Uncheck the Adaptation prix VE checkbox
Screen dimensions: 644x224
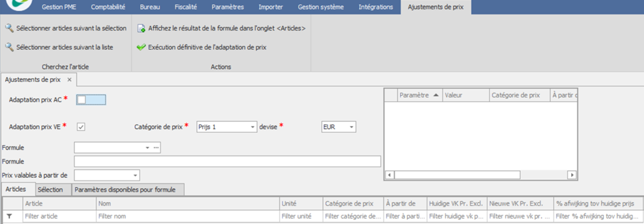(81, 127)
